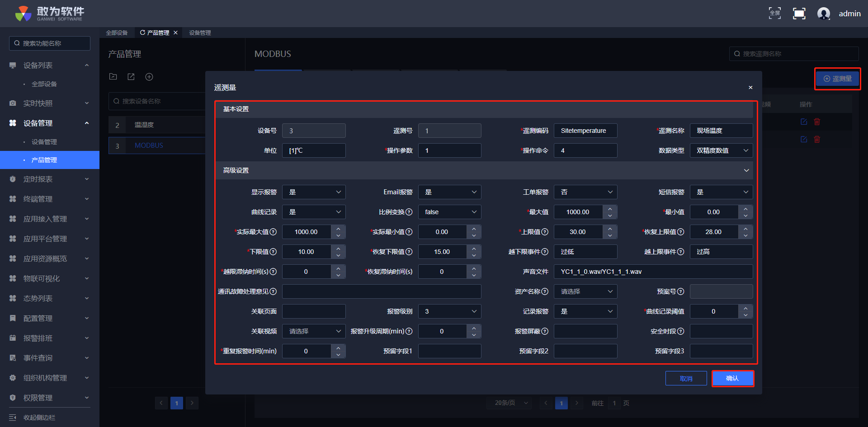Open 定时报表 in the sidebar menu
Image resolution: width=868 pixels, height=427 pixels.
38,179
